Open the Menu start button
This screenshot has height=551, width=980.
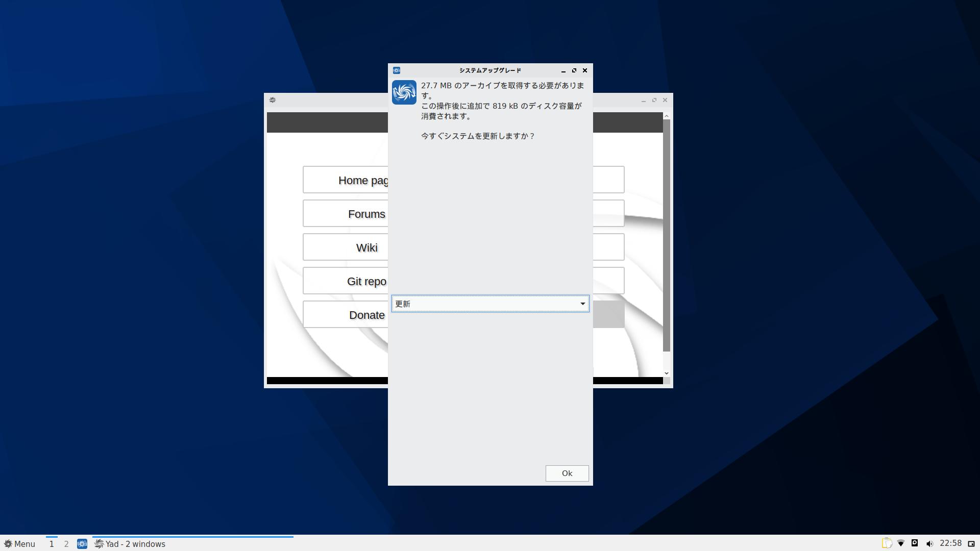(19, 544)
